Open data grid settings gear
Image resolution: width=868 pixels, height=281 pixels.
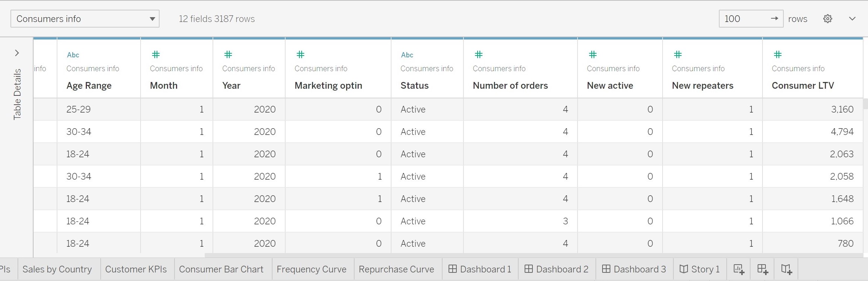click(x=827, y=19)
